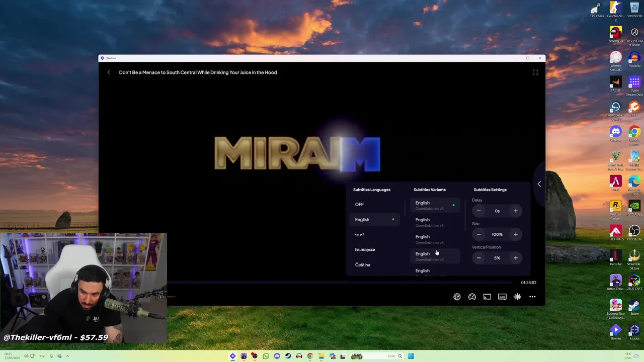Open the Audacity desktop shortcut
644x362 pixels.
[x=634, y=58]
